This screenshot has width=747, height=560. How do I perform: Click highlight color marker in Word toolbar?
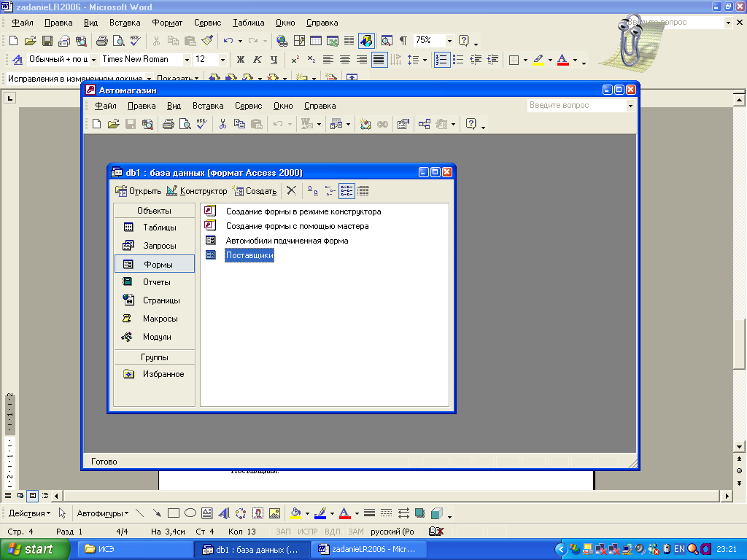(x=538, y=60)
